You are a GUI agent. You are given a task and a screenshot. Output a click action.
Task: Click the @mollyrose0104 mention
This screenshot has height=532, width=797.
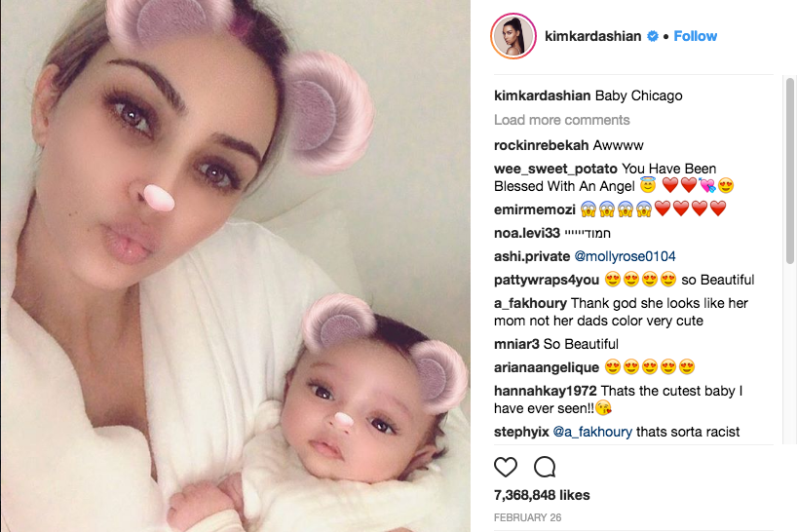coord(625,256)
